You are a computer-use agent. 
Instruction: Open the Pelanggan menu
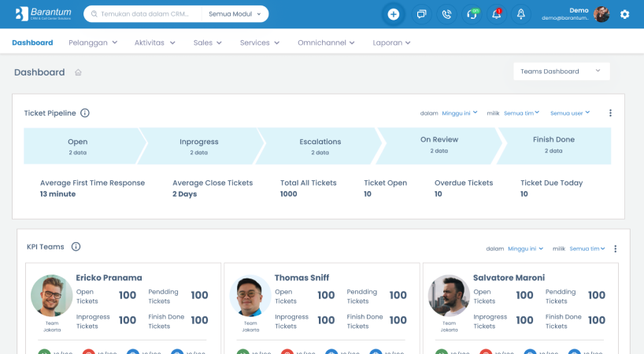[x=93, y=42]
